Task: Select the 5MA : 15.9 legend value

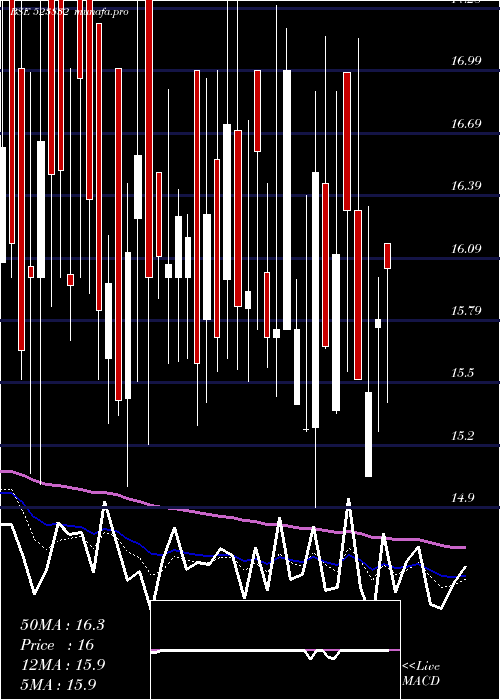Action: click(x=58, y=685)
